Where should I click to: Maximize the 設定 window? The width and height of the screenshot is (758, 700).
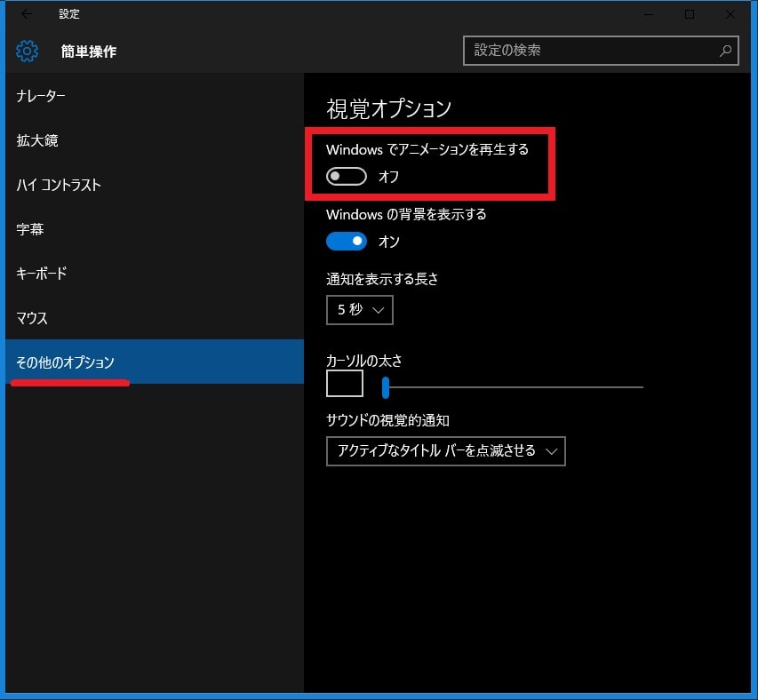[x=690, y=14]
